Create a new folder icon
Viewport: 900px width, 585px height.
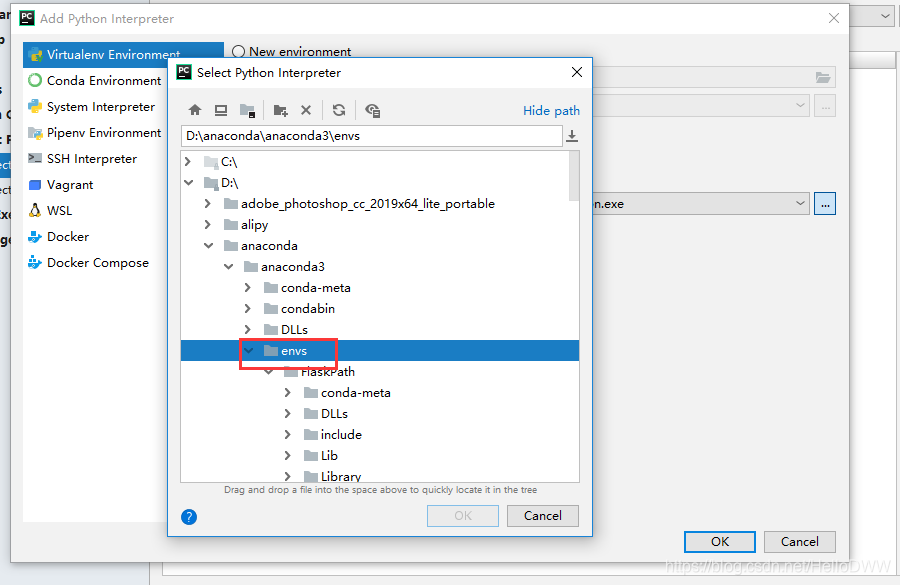pos(281,110)
